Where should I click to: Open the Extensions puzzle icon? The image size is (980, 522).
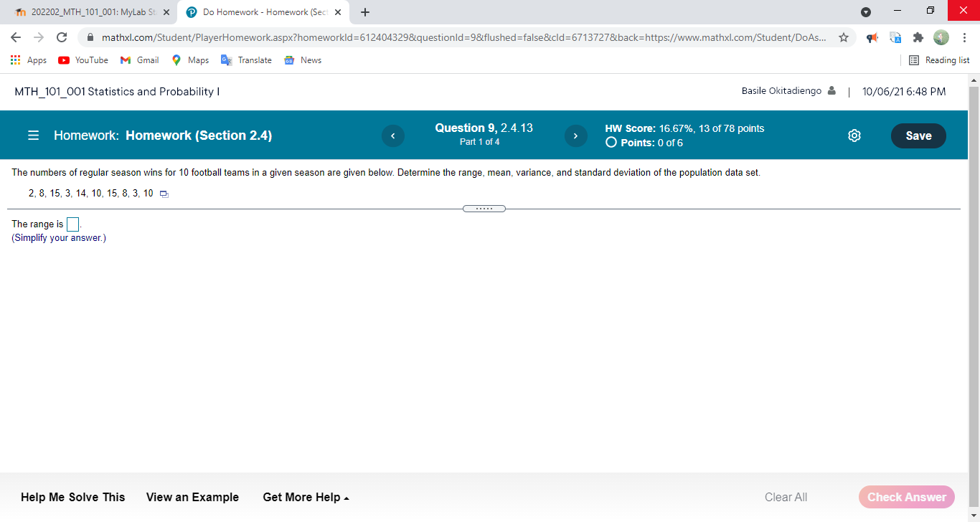click(918, 37)
